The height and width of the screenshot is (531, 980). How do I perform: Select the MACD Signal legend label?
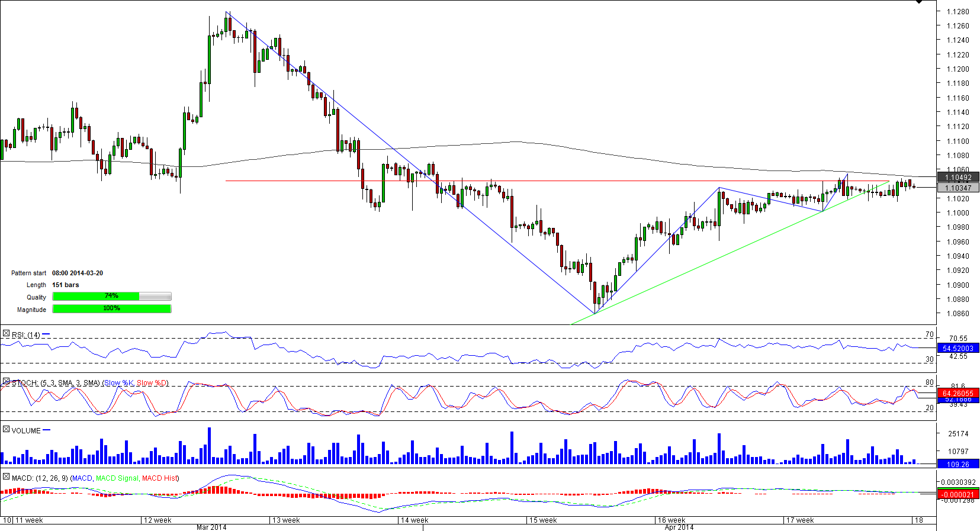click(117, 478)
